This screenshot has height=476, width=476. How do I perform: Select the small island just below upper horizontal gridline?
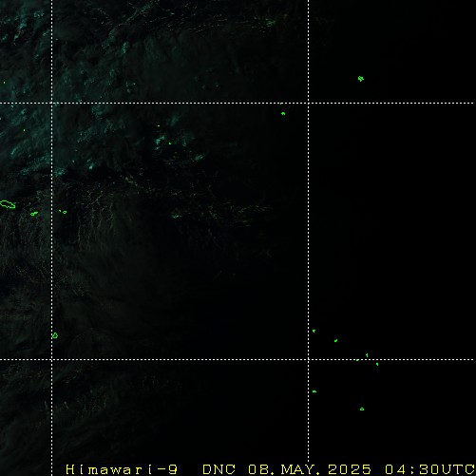pos(283,113)
